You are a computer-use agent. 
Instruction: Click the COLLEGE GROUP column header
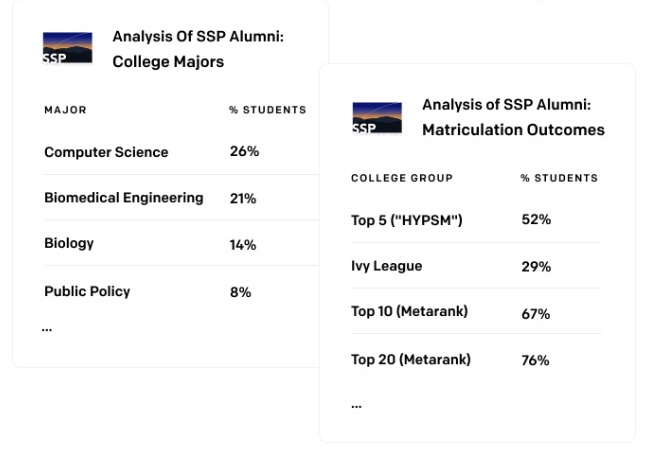pos(402,178)
